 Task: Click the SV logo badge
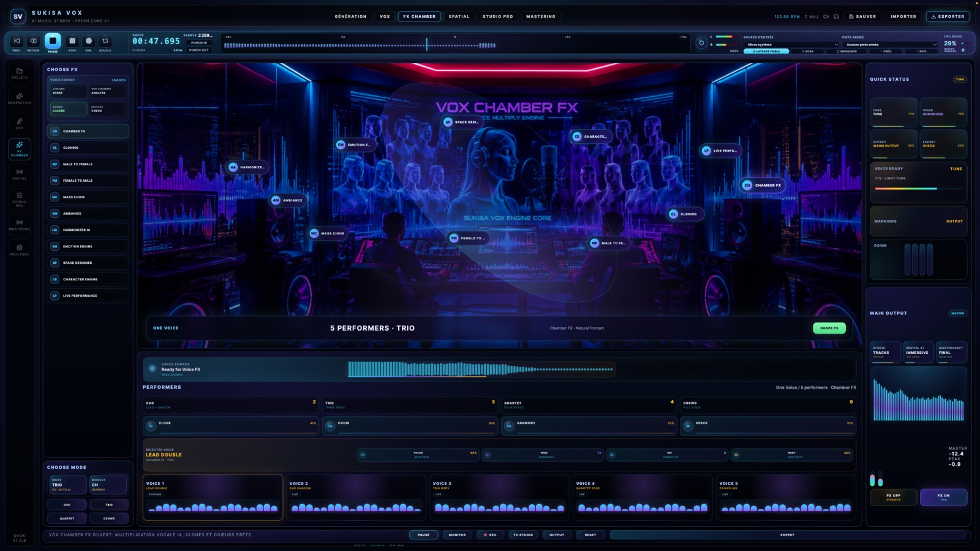(x=18, y=17)
